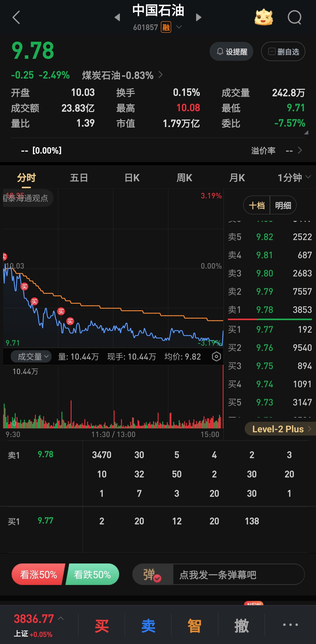316x644 pixels.
Task: Tap the buy/sell ratio bar under 卖1
Action: point(270,319)
